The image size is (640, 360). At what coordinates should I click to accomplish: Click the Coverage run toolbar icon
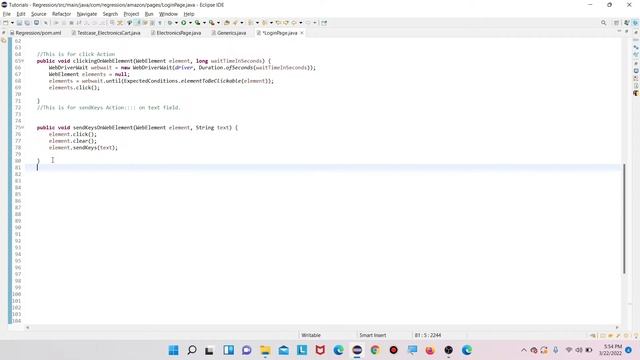(x=198, y=23)
